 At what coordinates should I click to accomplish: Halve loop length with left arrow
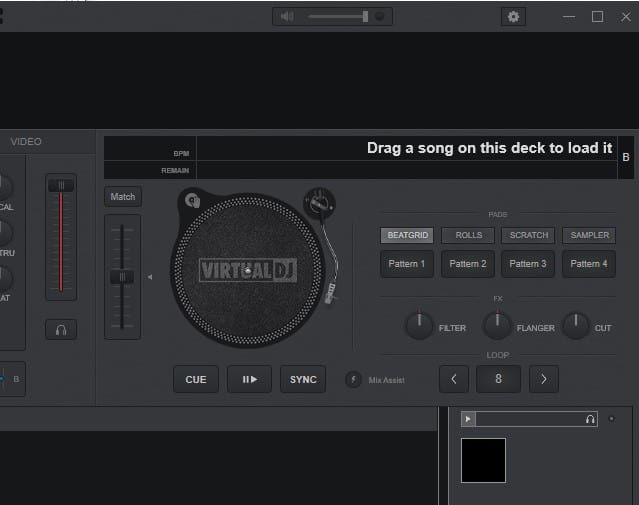[454, 380]
